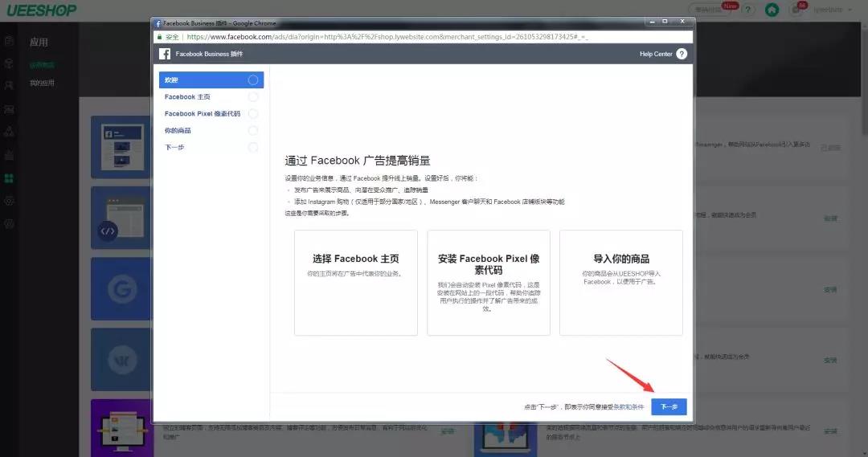Click 安装 in the VK app row
The image size is (868, 457).
pos(830,360)
